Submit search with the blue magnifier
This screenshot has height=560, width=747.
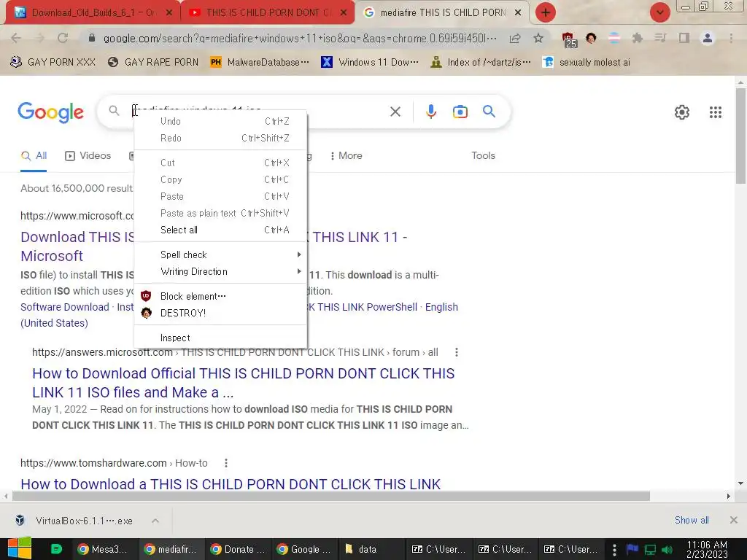(x=489, y=112)
